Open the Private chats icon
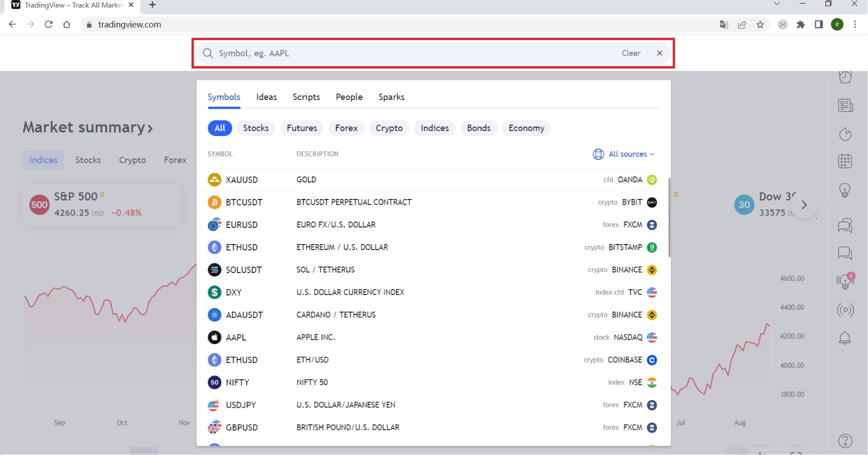 point(845,253)
